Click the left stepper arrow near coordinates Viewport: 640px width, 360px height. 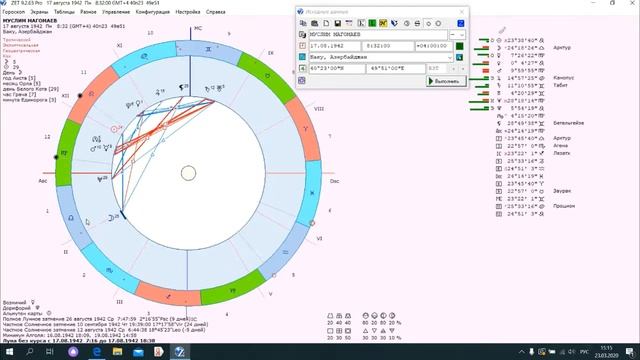453,69
